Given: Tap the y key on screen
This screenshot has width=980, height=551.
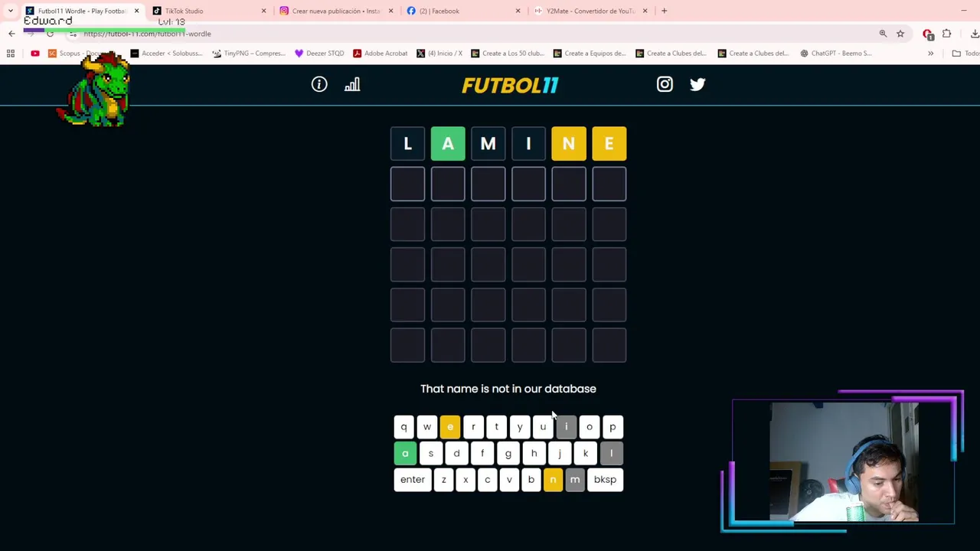Looking at the screenshot, I should 520,427.
